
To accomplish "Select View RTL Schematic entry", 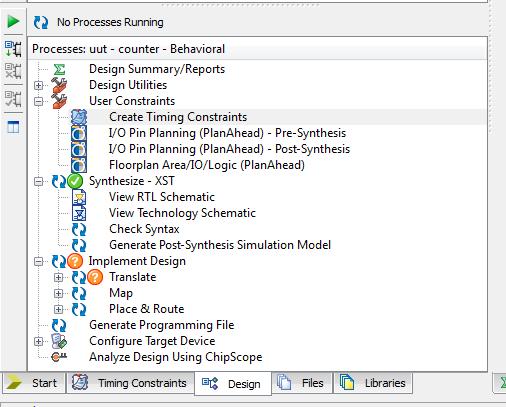I will 162,197.
